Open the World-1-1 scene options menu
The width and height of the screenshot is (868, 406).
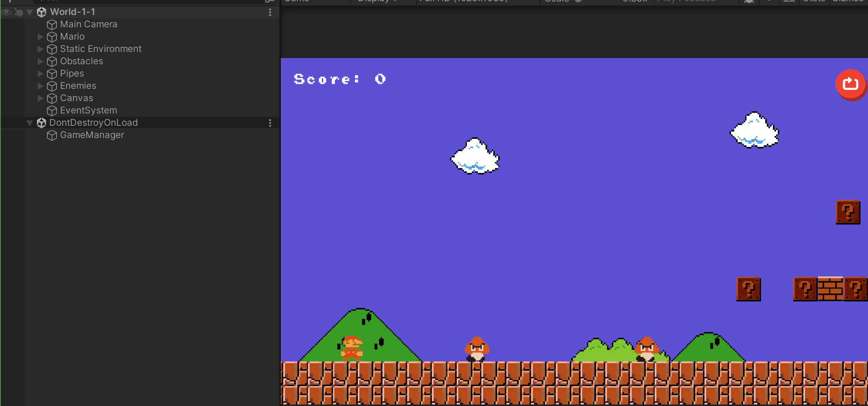(270, 12)
